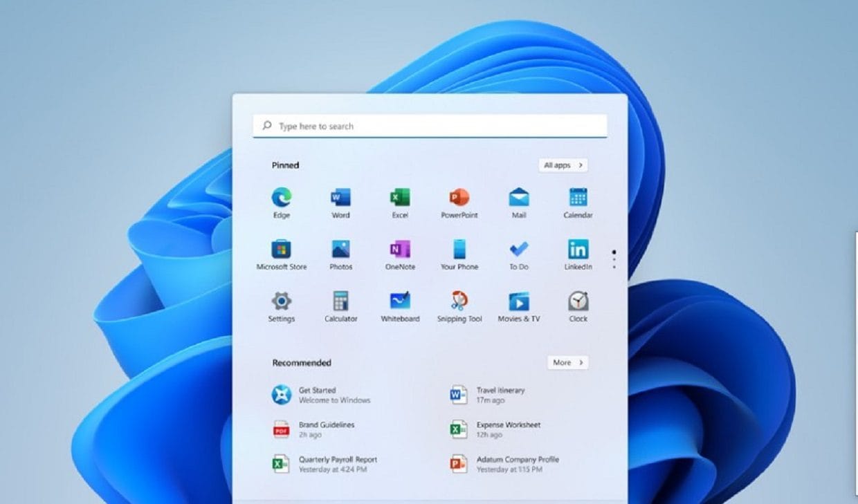Screen dimensions: 858x504
Task: Open Adatum Company Profile presentation
Action: pyautogui.click(x=504, y=464)
